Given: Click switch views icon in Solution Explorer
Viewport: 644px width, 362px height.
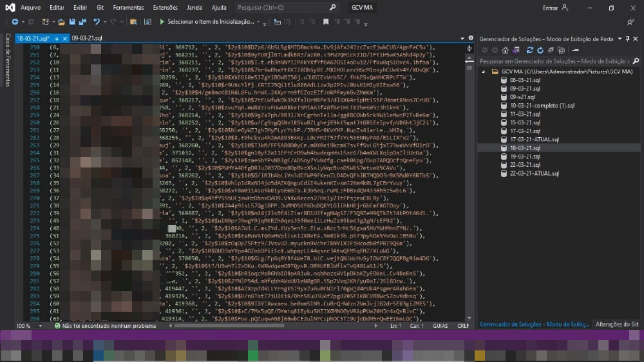Looking at the screenshot, I should pos(516,50).
